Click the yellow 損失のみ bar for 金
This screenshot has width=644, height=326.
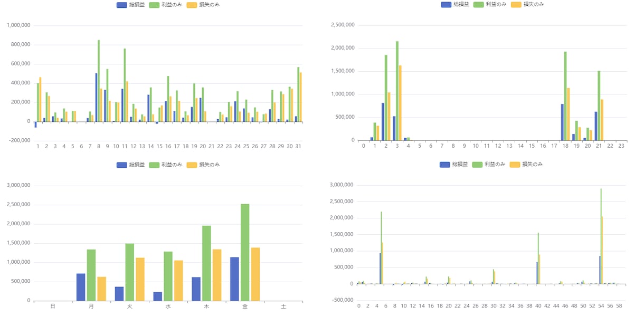pyautogui.click(x=255, y=274)
